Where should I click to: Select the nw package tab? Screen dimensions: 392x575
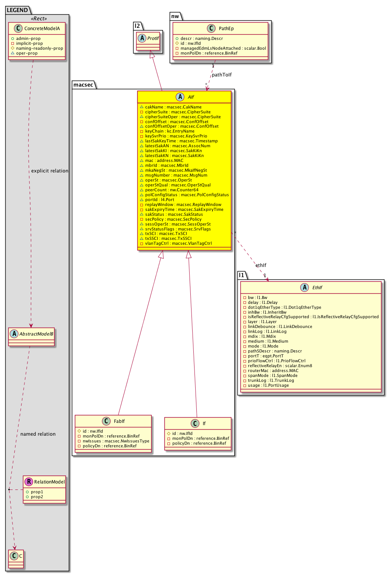(175, 16)
